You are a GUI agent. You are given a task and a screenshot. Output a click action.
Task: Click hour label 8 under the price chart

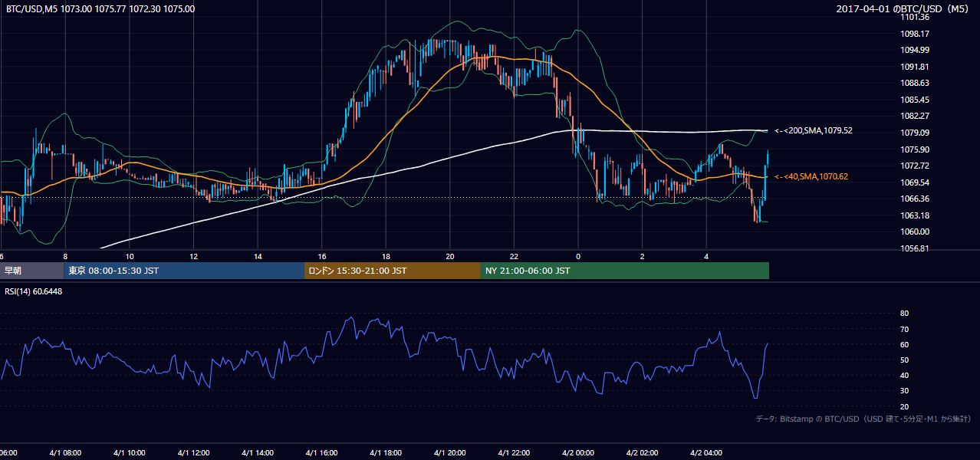coord(65,257)
